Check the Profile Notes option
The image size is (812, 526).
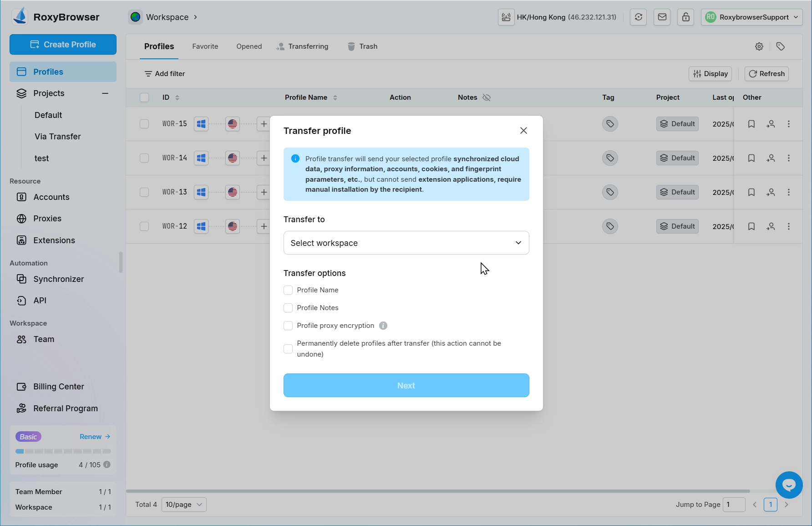(288, 308)
